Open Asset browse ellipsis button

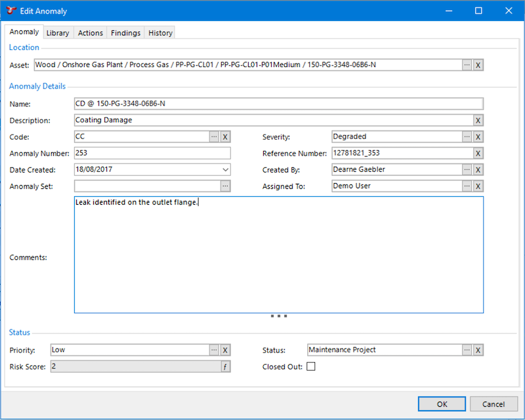click(467, 65)
